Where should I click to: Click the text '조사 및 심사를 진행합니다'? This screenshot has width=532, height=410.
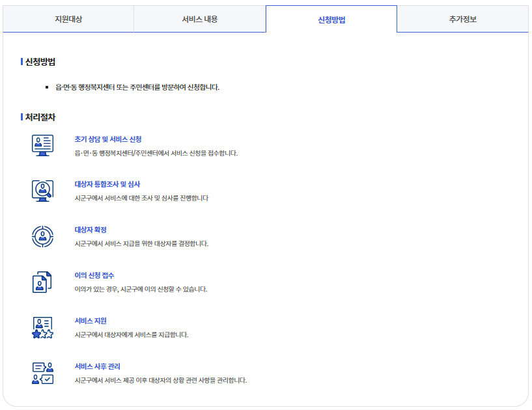175,198
